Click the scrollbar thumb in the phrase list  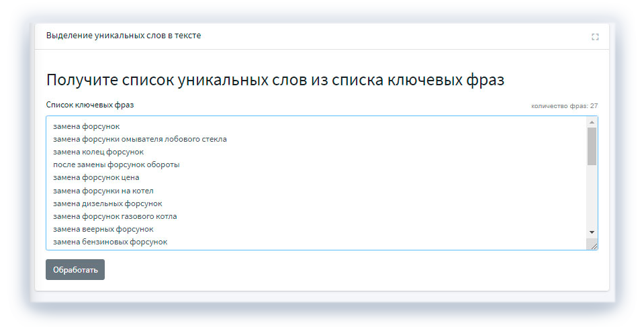click(592, 146)
